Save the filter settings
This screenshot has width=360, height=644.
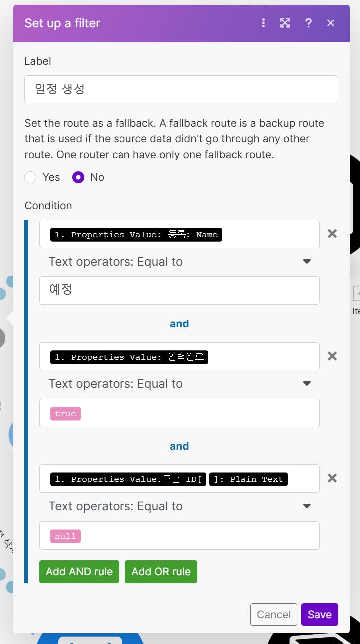tap(319, 614)
